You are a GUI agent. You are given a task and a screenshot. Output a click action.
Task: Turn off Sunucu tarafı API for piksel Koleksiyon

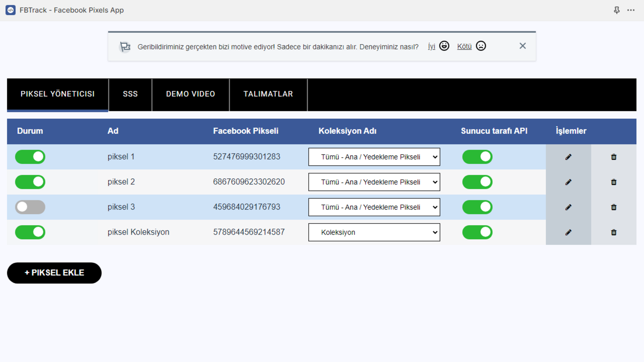(x=477, y=232)
